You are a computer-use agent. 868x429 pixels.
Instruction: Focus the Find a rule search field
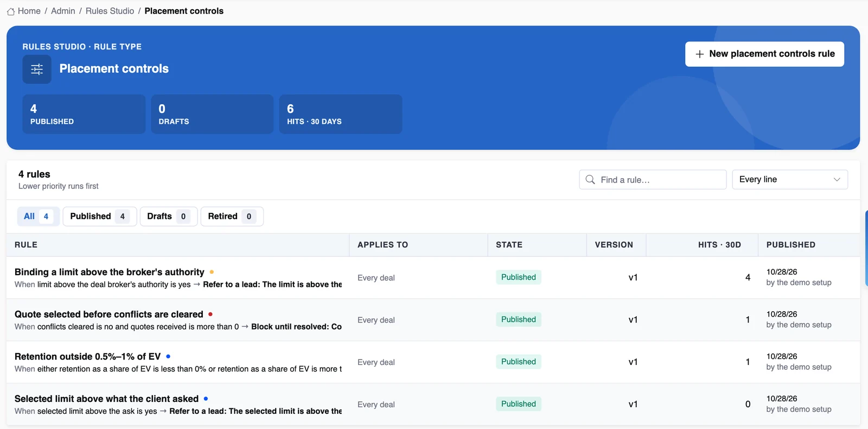click(x=653, y=180)
